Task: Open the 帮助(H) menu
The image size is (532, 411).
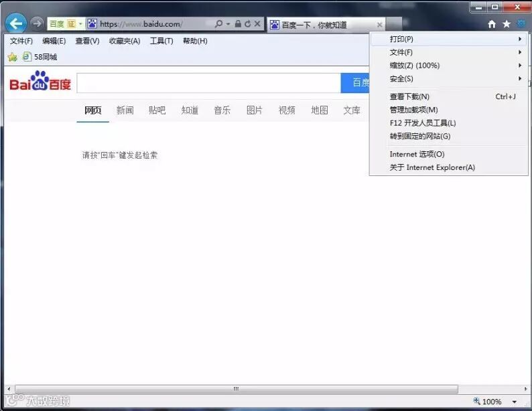Action: (x=195, y=41)
